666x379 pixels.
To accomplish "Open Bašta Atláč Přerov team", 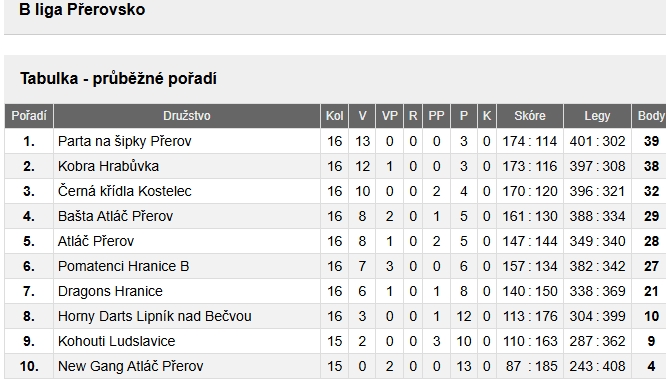I will [116, 216].
